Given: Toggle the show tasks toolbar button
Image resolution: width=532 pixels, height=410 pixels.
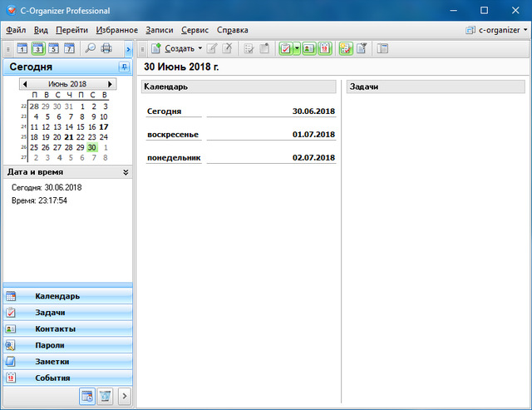Looking at the screenshot, I should click(x=286, y=48).
